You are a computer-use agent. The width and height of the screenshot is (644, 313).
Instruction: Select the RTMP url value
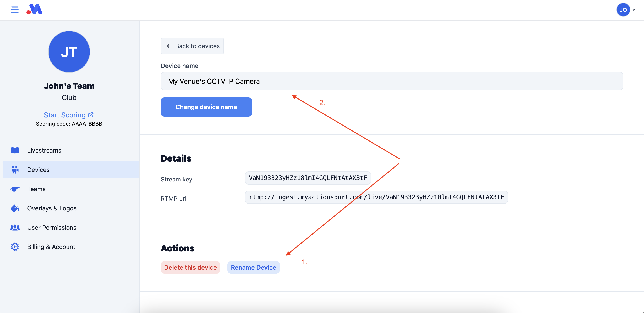376,197
